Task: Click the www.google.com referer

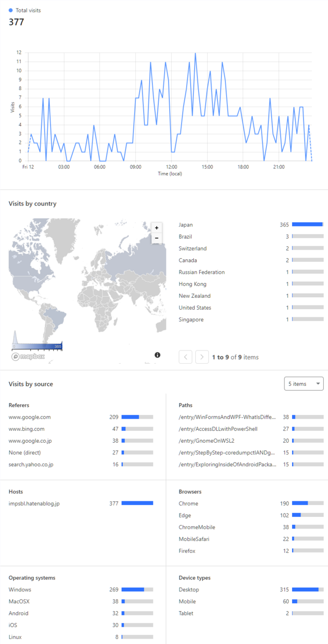Action: point(81,417)
